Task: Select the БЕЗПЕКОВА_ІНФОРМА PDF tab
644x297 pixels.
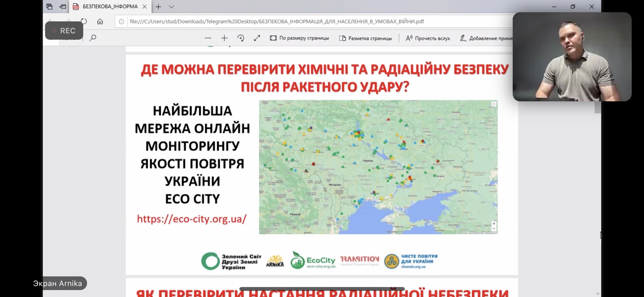Action: 109,6
